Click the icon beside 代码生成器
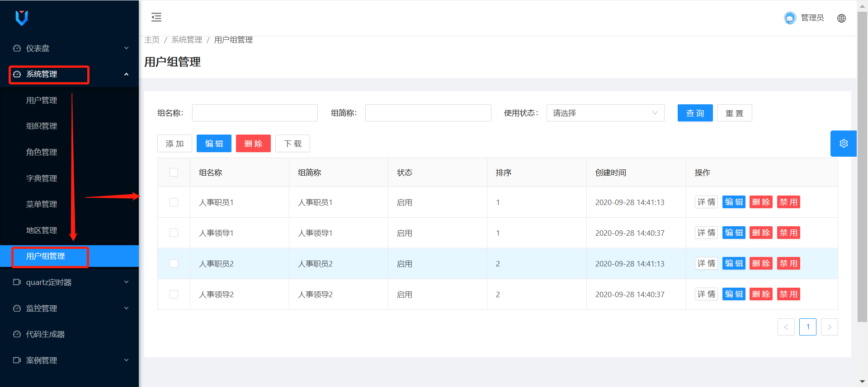 coord(17,334)
